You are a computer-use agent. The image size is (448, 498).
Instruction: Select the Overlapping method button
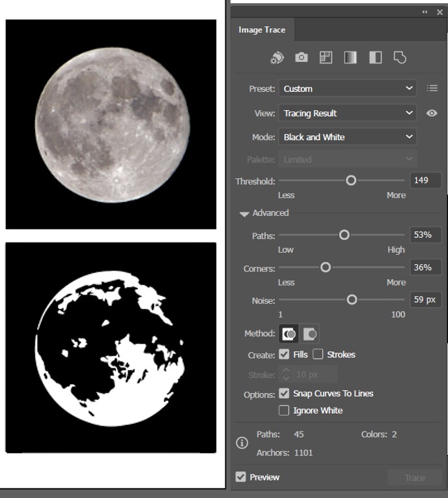310,334
